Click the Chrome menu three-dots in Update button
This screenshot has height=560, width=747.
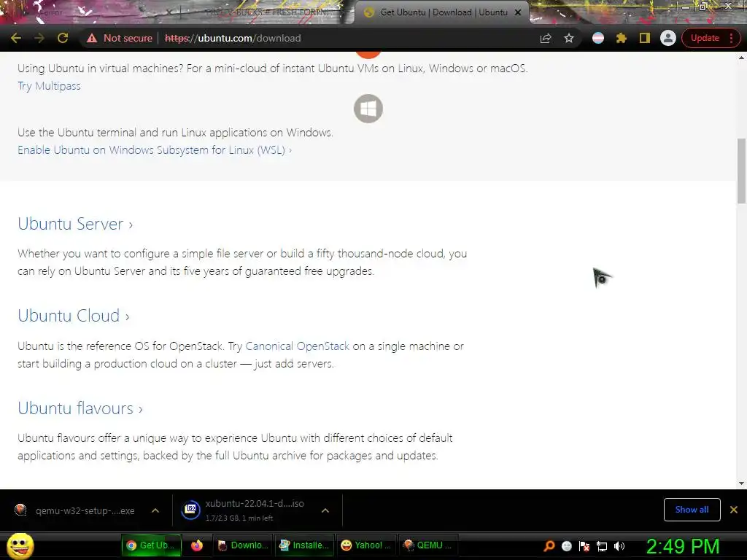(x=731, y=38)
